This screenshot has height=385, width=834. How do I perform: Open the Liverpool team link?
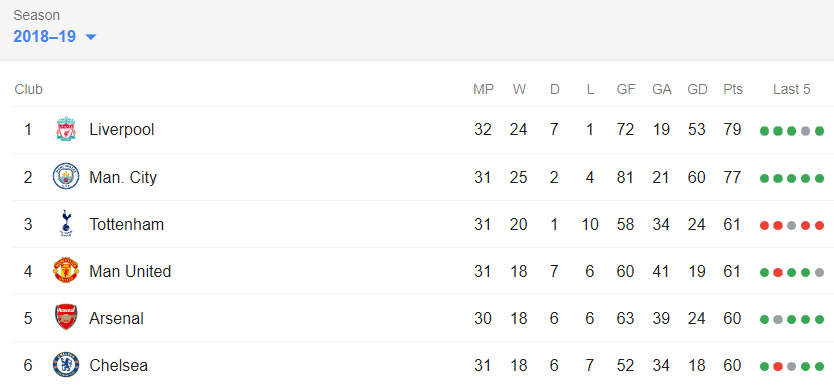coord(122,129)
